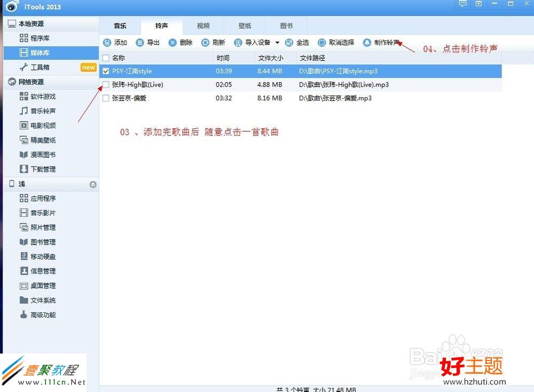Open 程序库 in the sidebar
The height and width of the screenshot is (392, 534).
[51, 38]
